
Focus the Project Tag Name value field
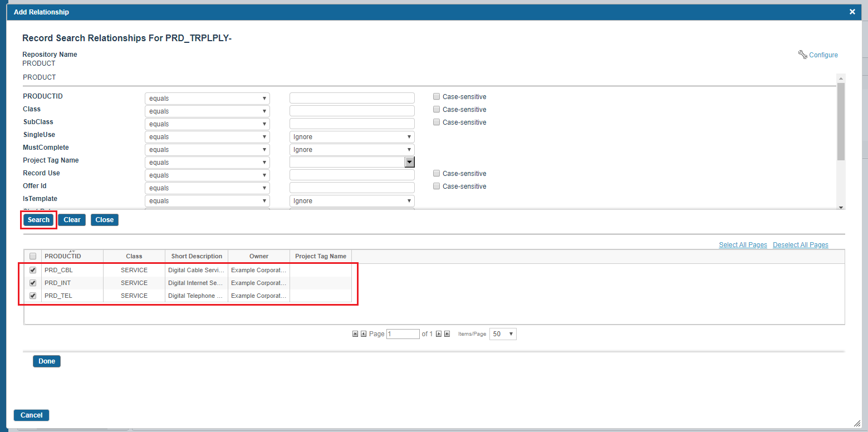tap(347, 162)
